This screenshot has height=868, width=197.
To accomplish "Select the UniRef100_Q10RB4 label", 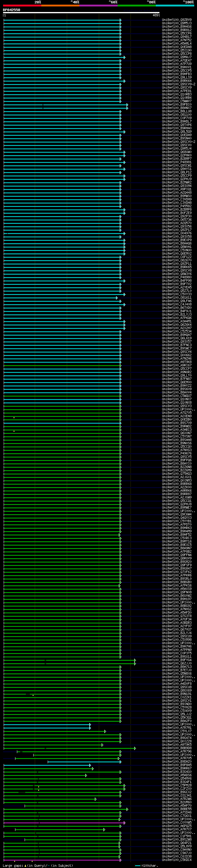I will [x=177, y=98].
